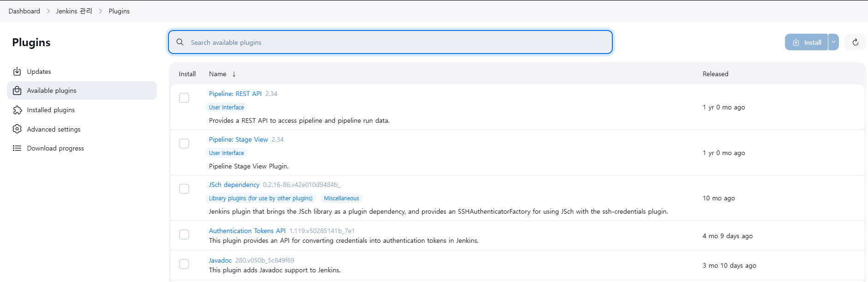Click the Download progress list icon

coord(17,148)
